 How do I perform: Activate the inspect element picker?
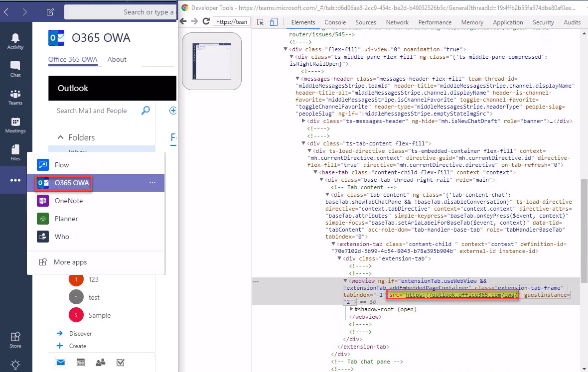[x=260, y=22]
